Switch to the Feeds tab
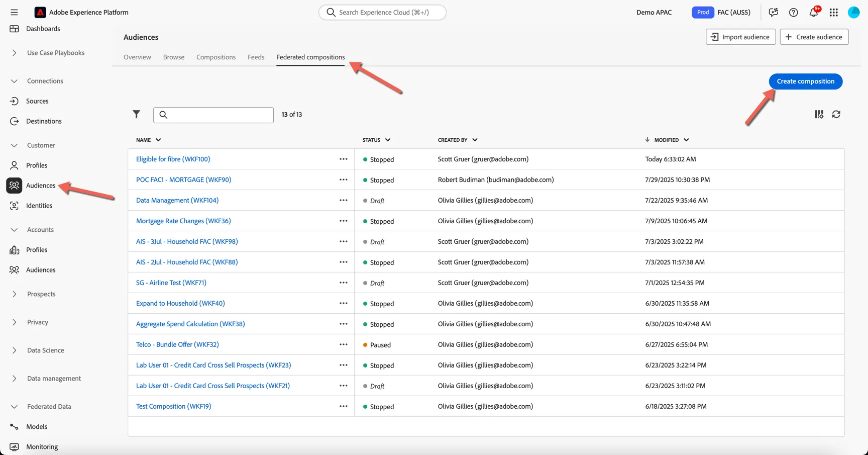This screenshot has width=868, height=455. tap(256, 57)
